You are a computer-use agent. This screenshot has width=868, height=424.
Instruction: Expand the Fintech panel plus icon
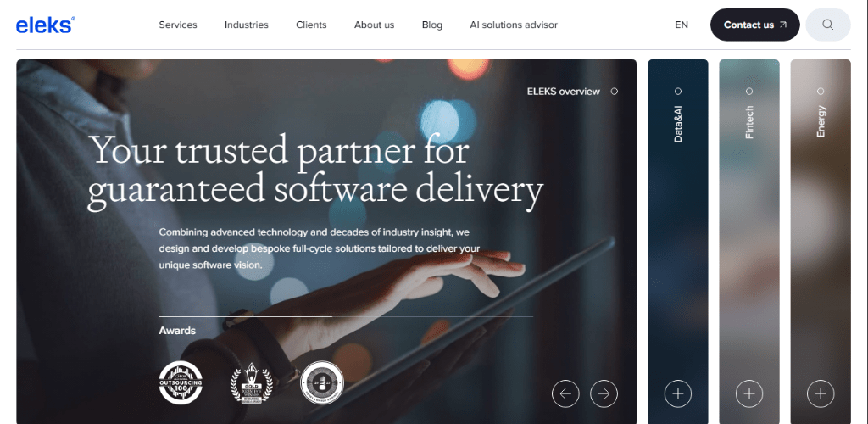[x=749, y=393]
